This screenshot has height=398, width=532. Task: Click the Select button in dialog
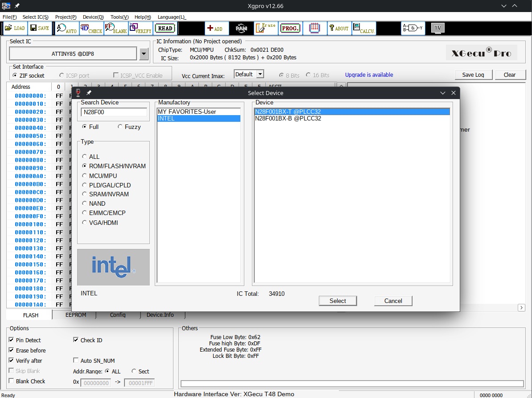pos(338,301)
